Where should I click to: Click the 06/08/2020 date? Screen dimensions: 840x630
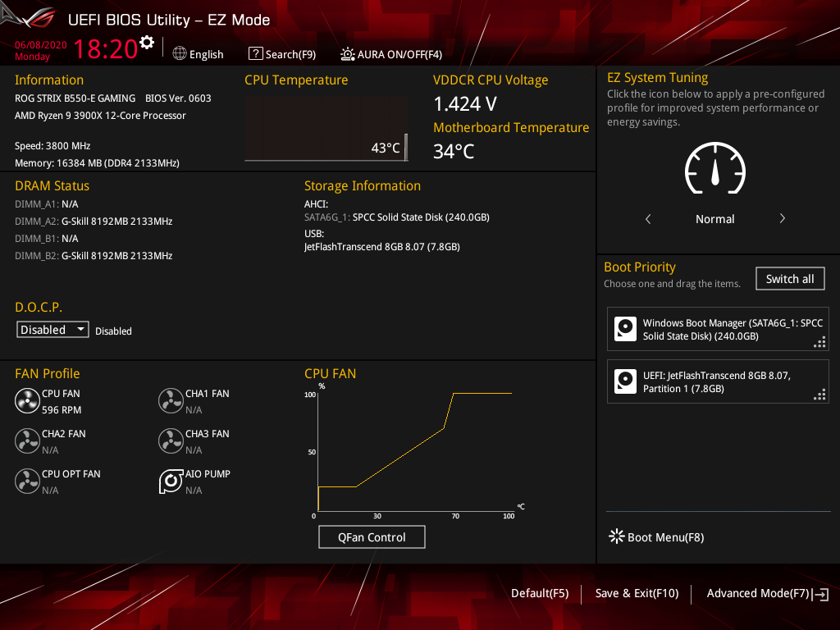(41, 45)
